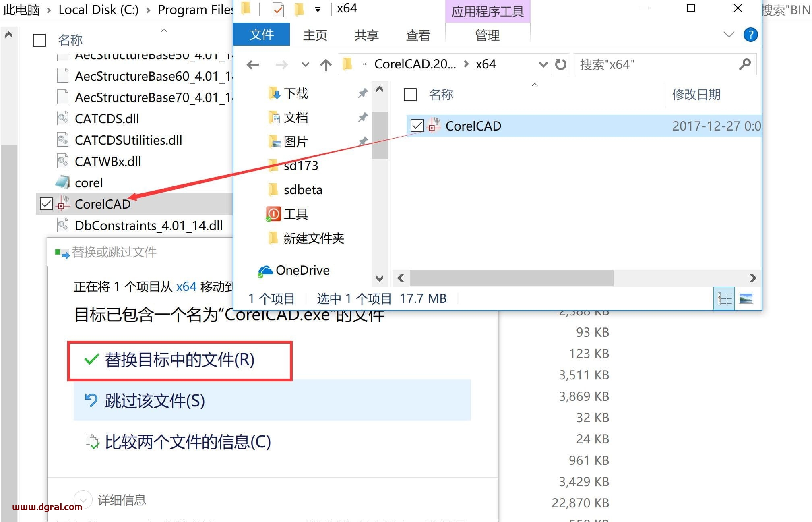Screen dimensions: 812x522
Task: Expand the ribbon with chevron near Help
Action: point(729,35)
